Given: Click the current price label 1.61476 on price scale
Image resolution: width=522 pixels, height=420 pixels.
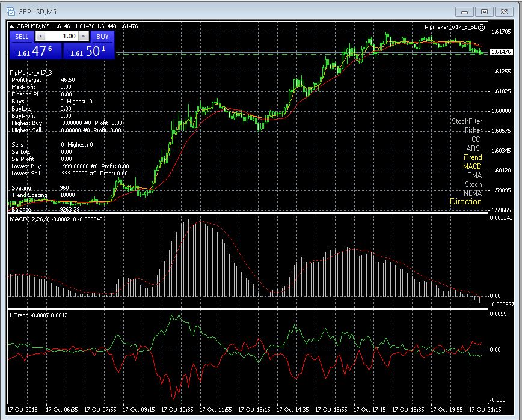Looking at the screenshot, I should pyautogui.click(x=501, y=52).
